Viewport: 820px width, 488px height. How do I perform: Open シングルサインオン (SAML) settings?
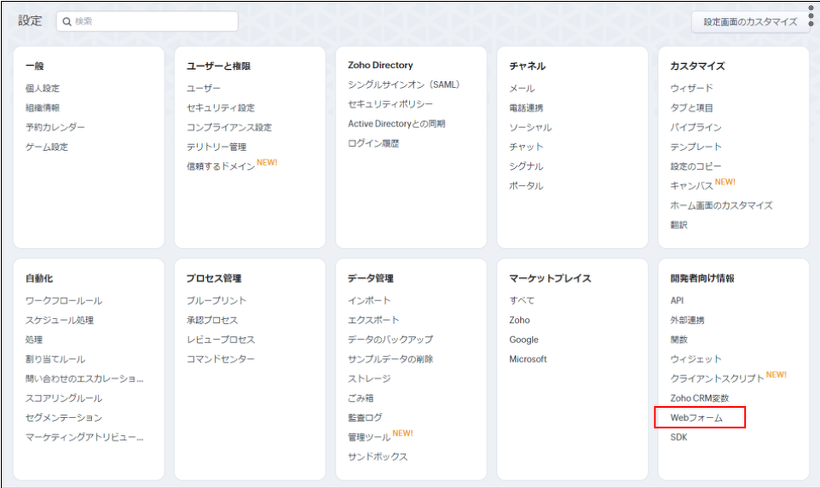point(403,85)
